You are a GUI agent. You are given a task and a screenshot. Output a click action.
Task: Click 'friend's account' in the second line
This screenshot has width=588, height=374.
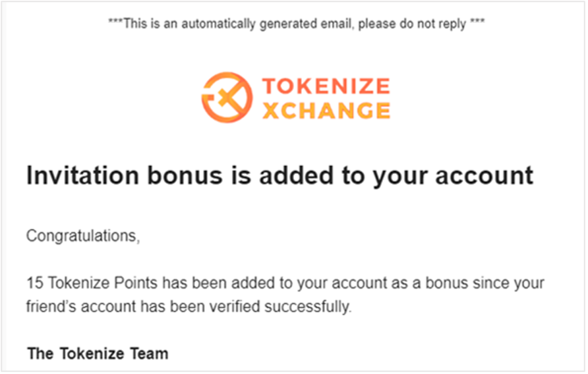(80, 307)
